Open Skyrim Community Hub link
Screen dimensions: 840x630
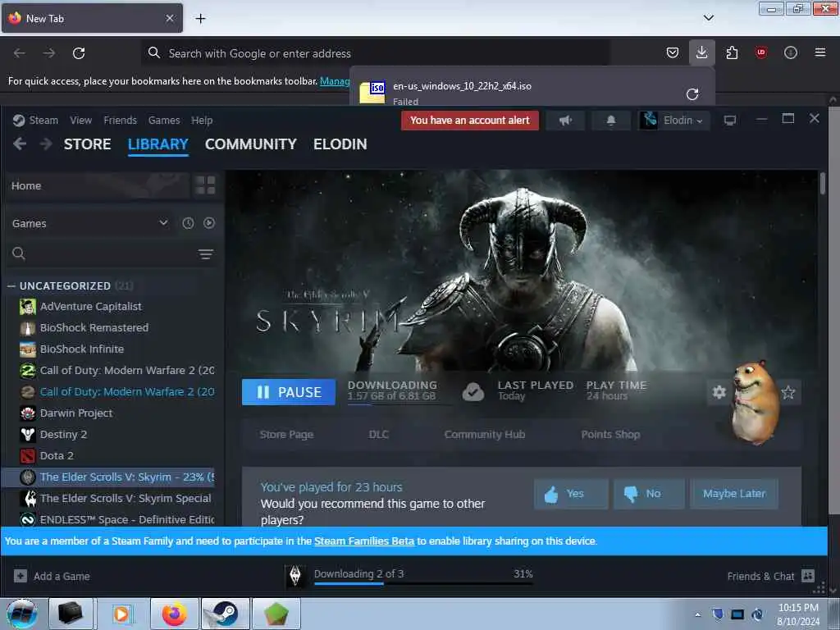click(485, 435)
